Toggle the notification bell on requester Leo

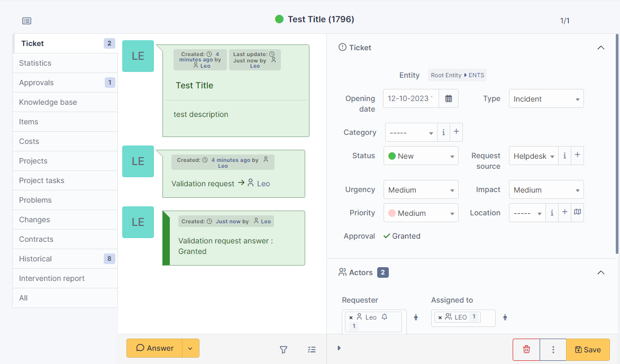[x=384, y=316]
